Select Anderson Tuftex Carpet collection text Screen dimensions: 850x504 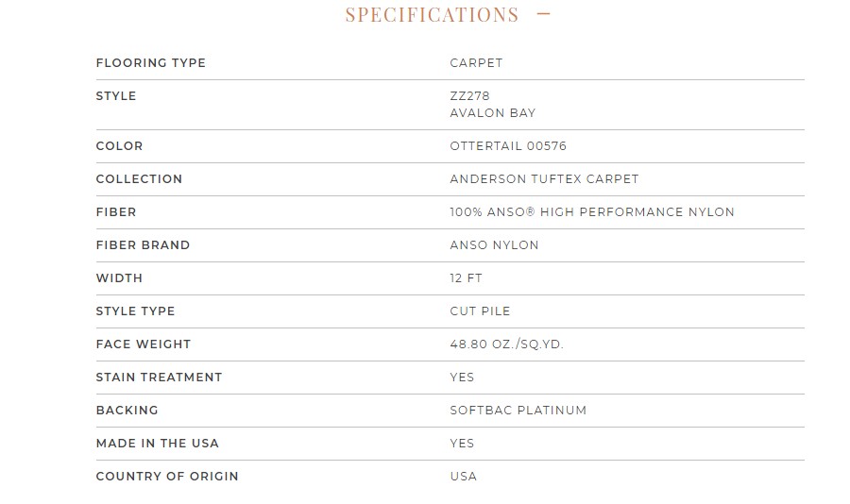pos(544,179)
